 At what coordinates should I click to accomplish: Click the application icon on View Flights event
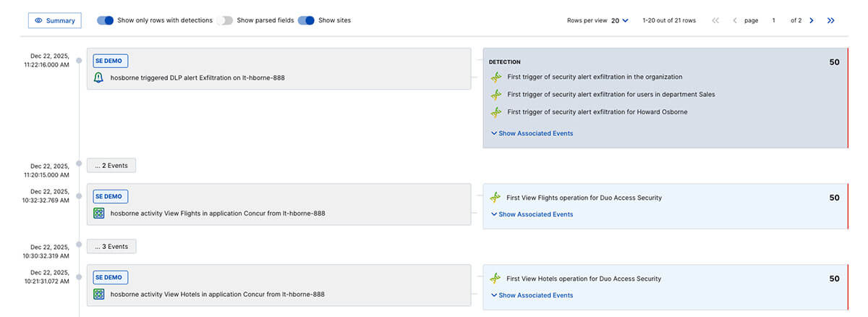pyautogui.click(x=98, y=213)
